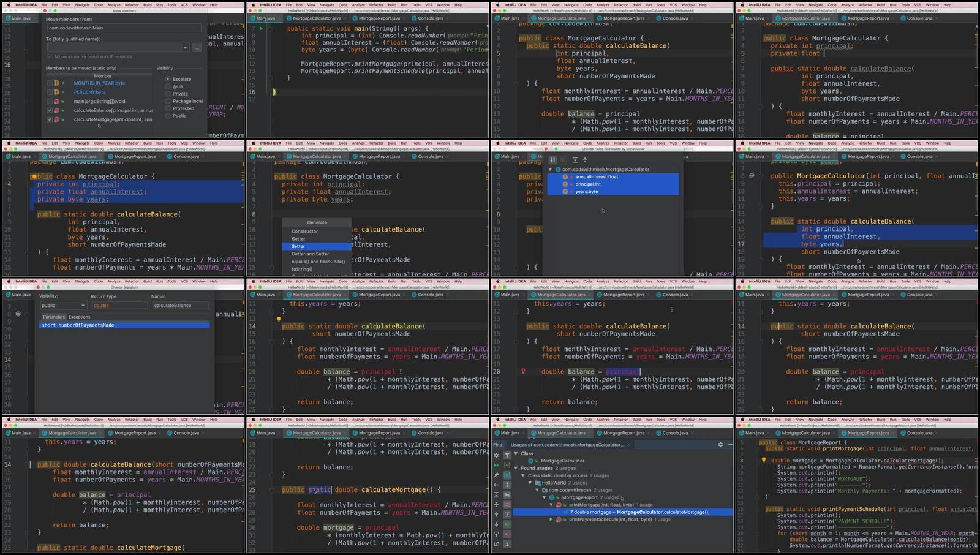Go to next occurrence with down arrow icon

click(x=496, y=524)
